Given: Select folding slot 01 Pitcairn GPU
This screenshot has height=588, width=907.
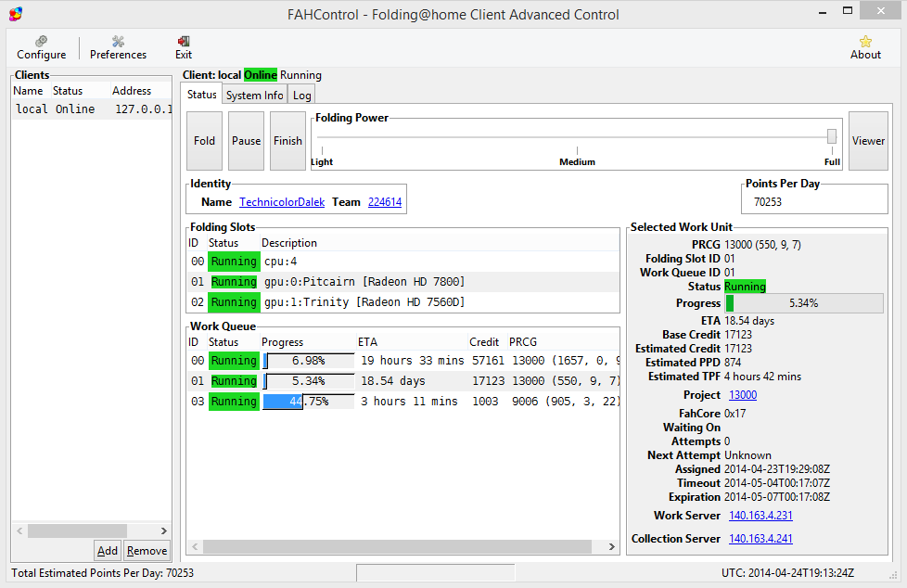Looking at the screenshot, I should click(x=403, y=282).
